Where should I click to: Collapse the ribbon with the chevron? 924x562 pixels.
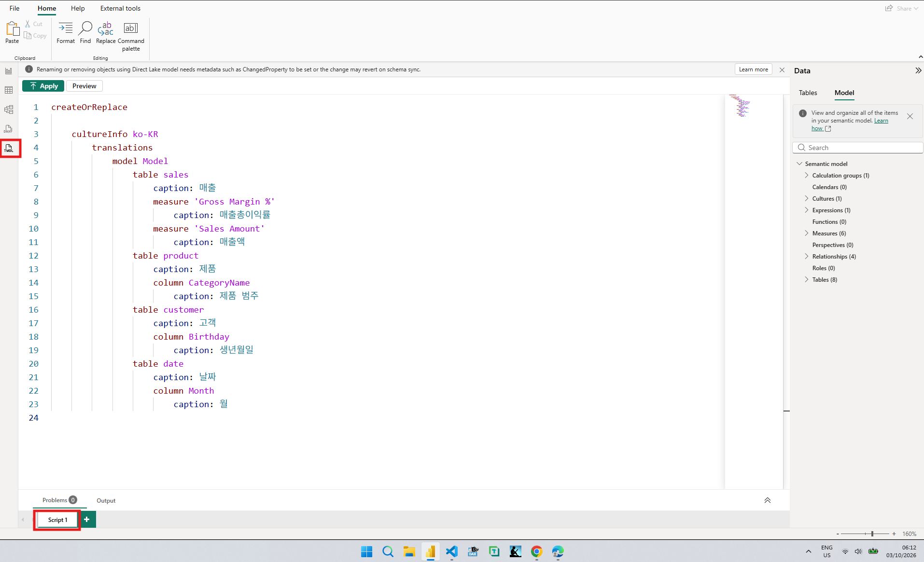pyautogui.click(x=921, y=57)
